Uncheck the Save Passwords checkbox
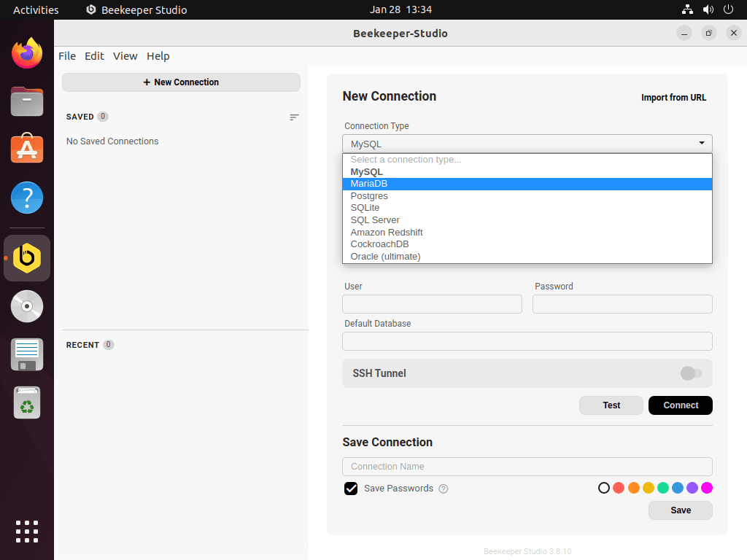Image resolution: width=747 pixels, height=560 pixels. (351, 489)
